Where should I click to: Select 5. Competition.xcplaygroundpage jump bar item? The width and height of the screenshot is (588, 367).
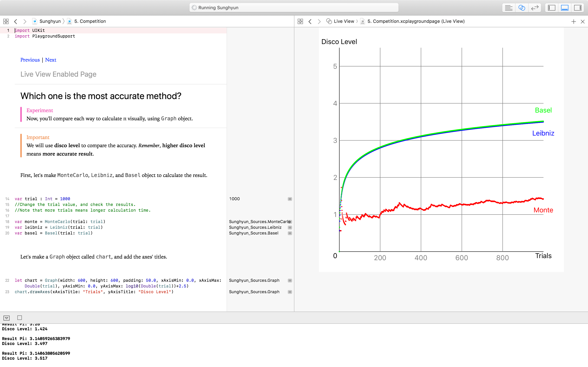pos(416,21)
